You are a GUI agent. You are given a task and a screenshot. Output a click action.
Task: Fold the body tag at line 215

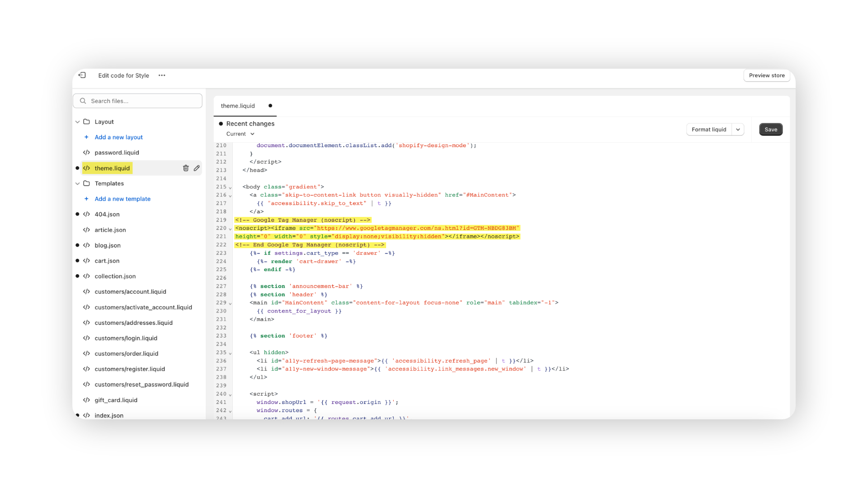230,188
